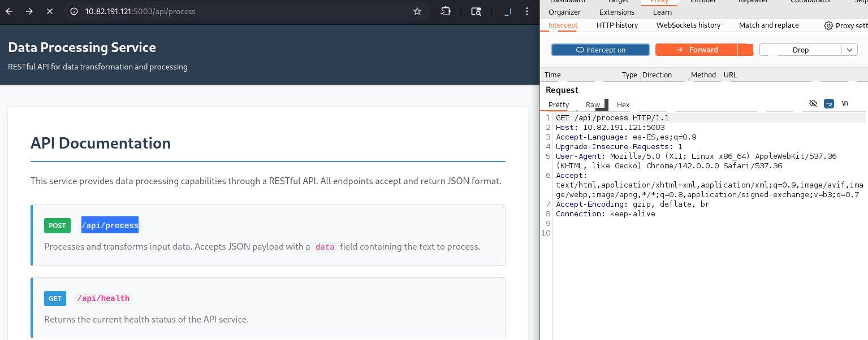
Task: Sort intercept table by URL column
Action: point(730,75)
